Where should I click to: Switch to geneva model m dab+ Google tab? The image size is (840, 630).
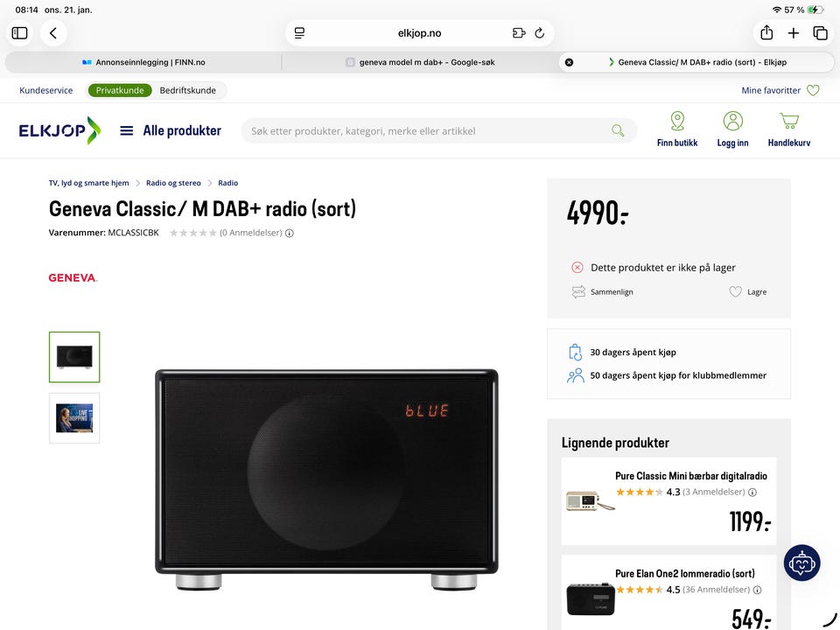(421, 62)
